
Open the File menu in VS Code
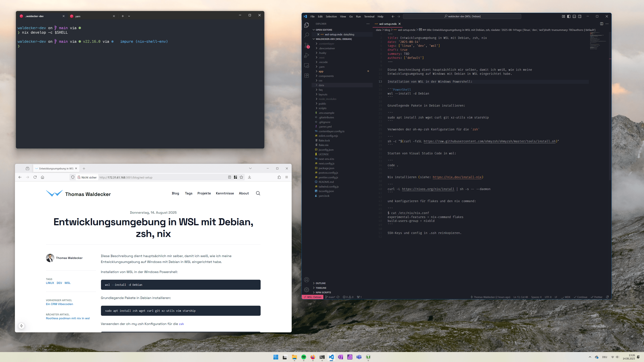(312, 16)
